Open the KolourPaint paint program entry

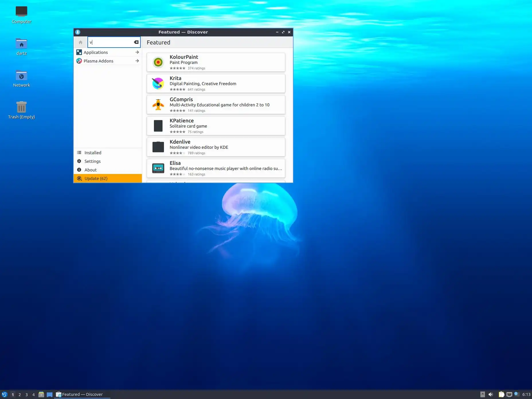(x=216, y=62)
